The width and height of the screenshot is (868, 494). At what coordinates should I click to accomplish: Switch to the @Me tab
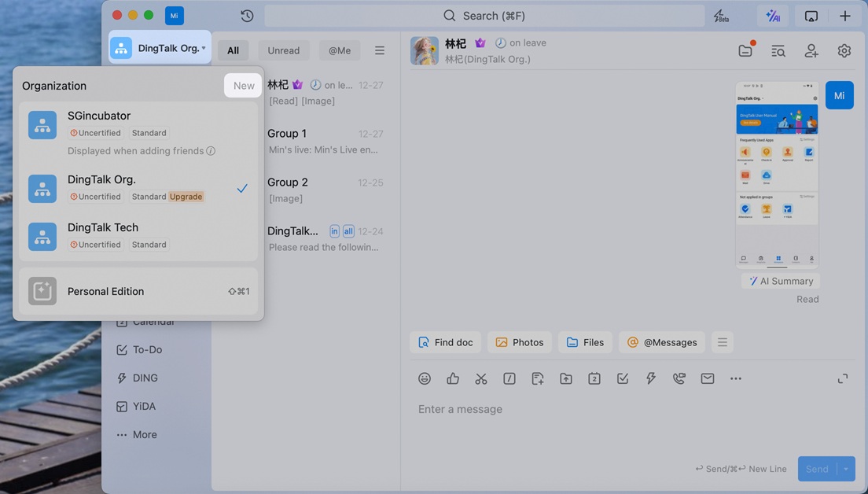340,50
